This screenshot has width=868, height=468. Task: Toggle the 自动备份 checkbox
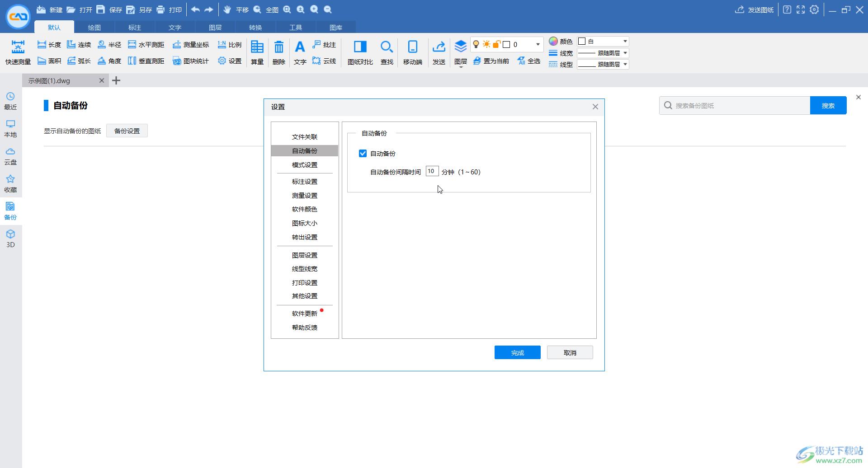[x=363, y=154]
